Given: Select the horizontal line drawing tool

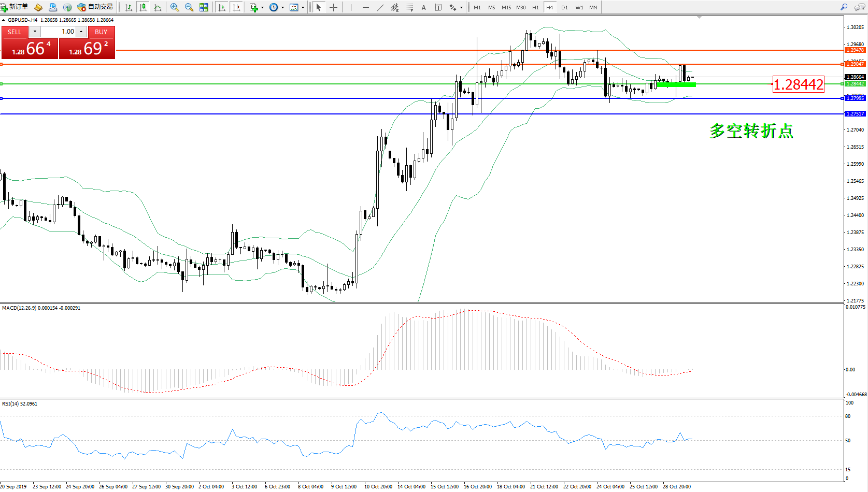Looking at the screenshot, I should pyautogui.click(x=366, y=7).
